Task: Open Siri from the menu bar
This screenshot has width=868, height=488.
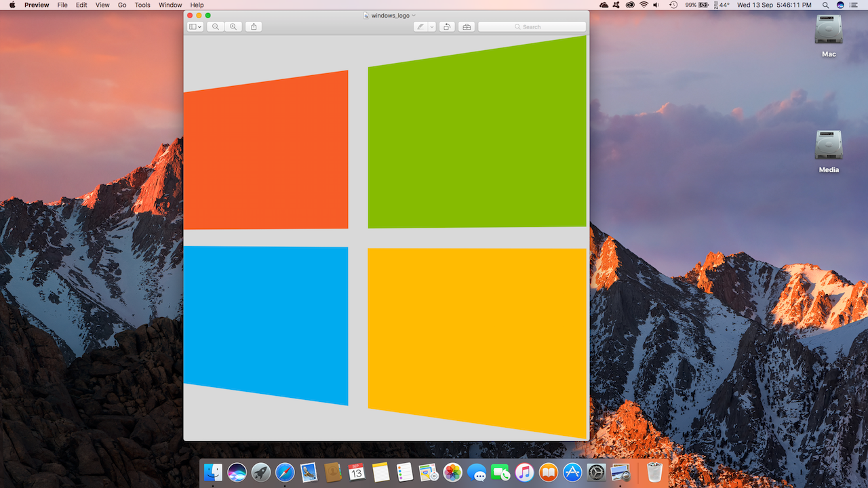Action: pos(840,5)
